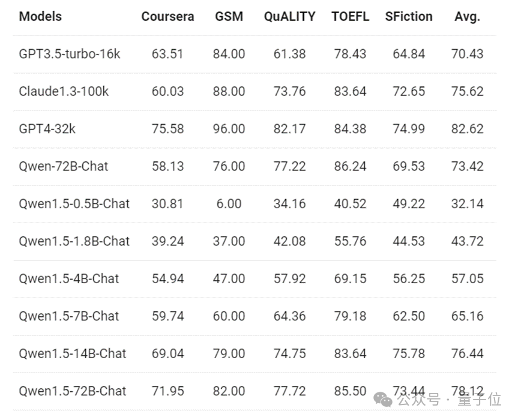This screenshot has width=518, height=420.
Task: Click the QuALITY column header
Action: point(290,16)
